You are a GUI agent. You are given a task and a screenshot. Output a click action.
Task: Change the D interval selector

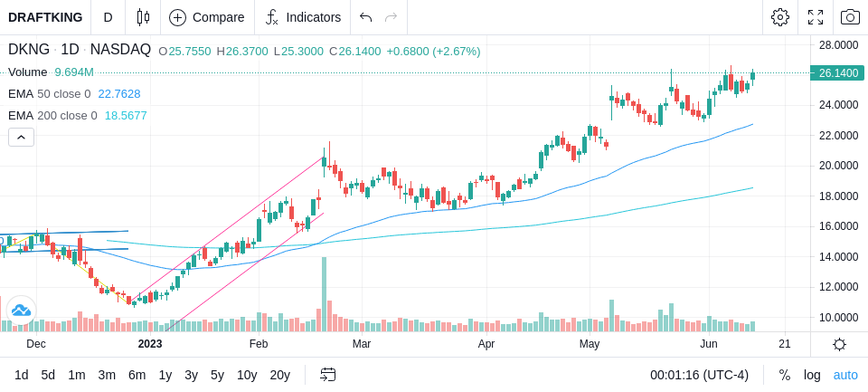pos(108,17)
